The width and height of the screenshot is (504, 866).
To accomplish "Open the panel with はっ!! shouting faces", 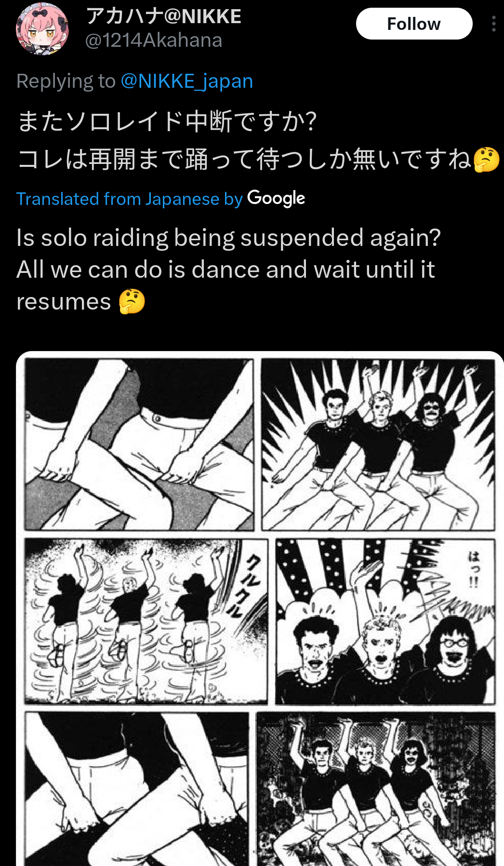I will (385, 622).
